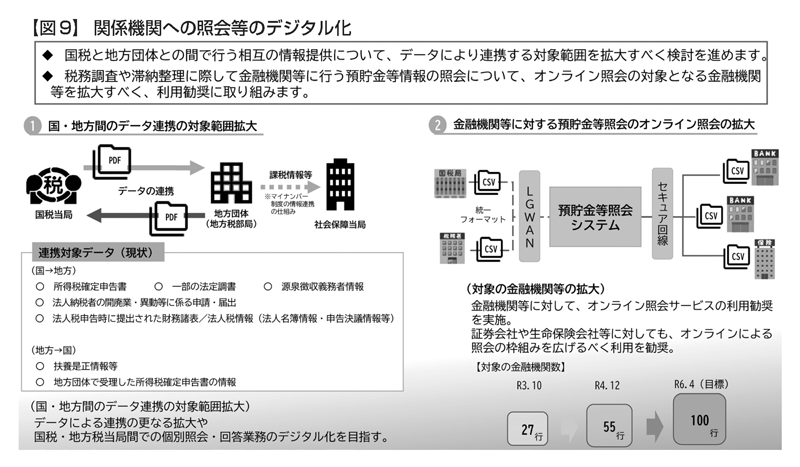Select the middle BANK building icon
Viewport: 800px width, 467px height.
(740, 214)
